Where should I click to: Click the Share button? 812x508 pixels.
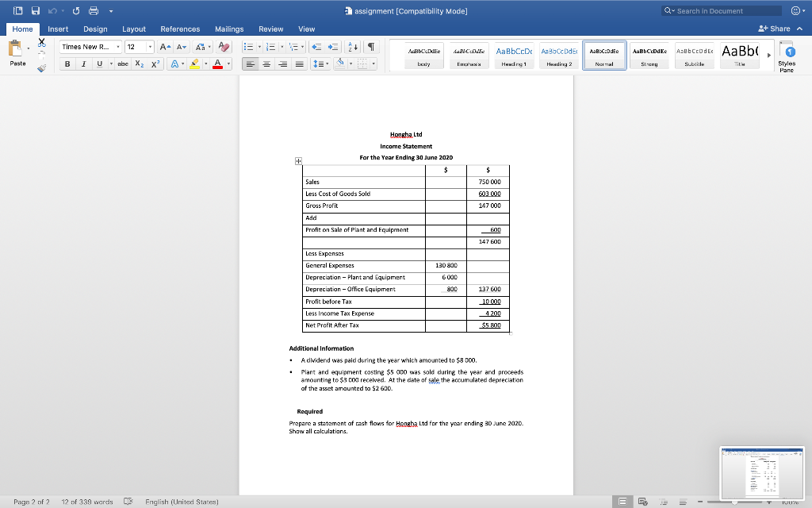tap(774, 29)
